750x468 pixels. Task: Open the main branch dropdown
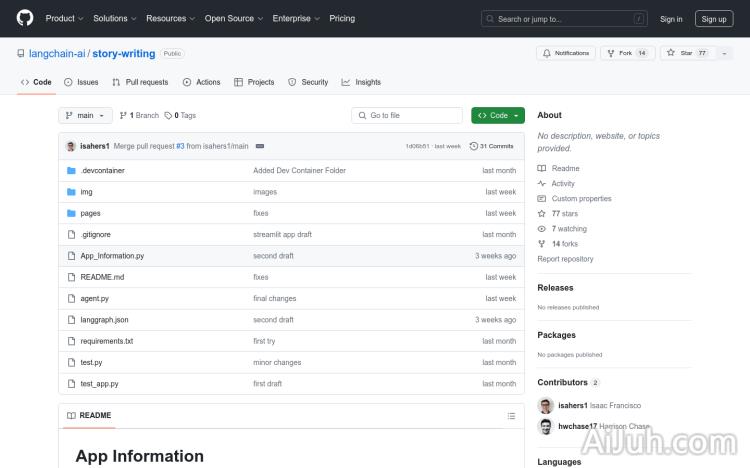pos(84,116)
